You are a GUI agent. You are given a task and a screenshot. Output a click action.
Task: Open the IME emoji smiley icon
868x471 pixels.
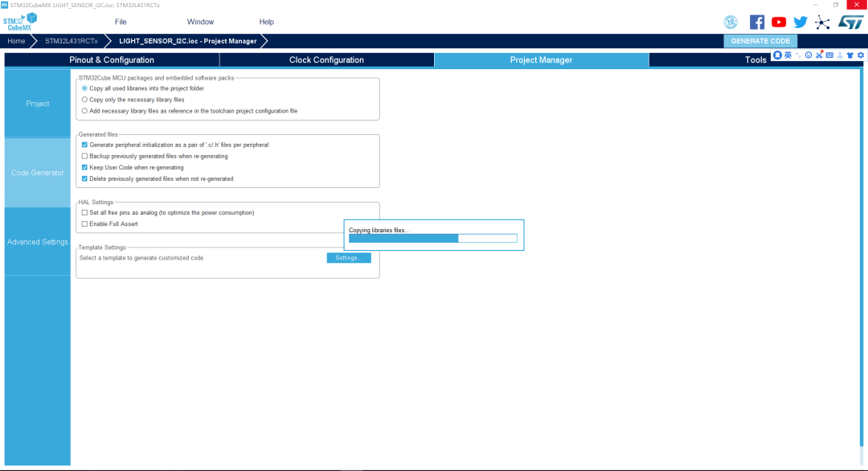pyautogui.click(x=809, y=55)
